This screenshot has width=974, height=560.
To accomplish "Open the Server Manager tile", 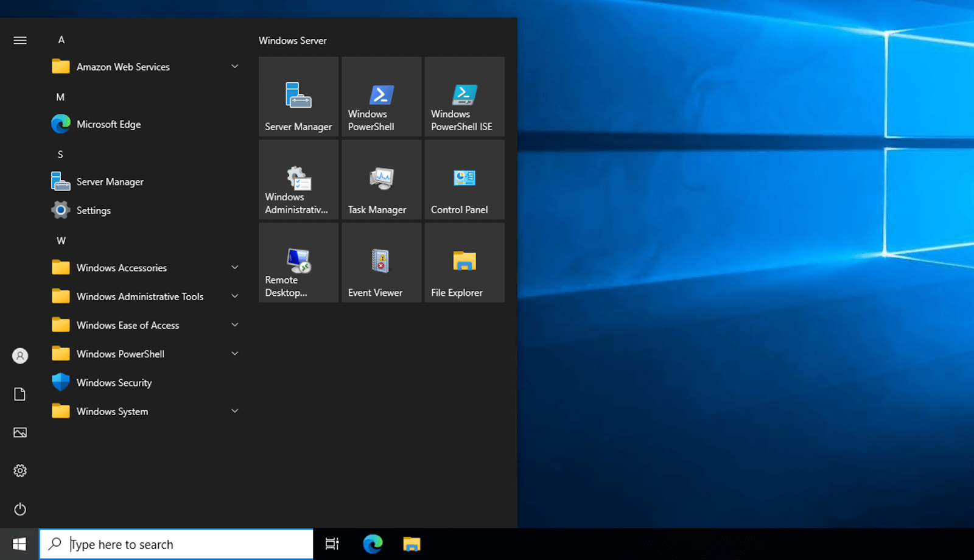I will (298, 96).
